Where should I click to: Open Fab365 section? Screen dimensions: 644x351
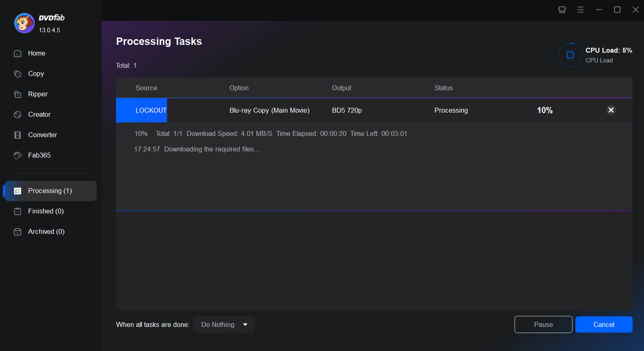pos(39,156)
